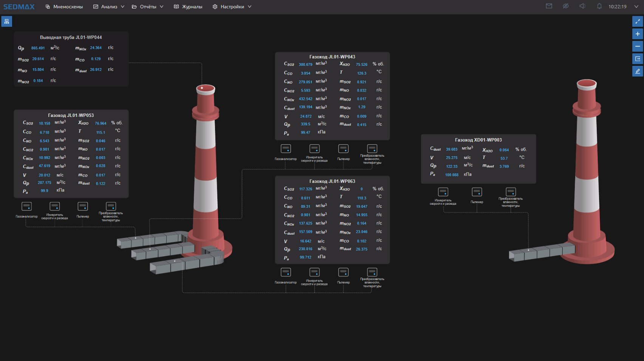Expand the Настройки dropdown menu
The width and height of the screenshot is (644, 361).
(x=232, y=7)
